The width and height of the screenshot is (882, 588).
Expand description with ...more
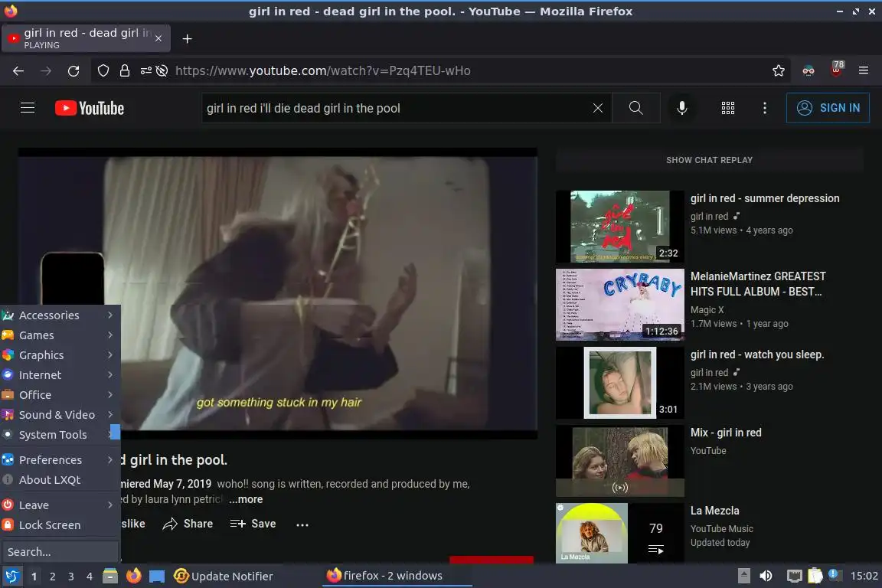[x=246, y=500]
